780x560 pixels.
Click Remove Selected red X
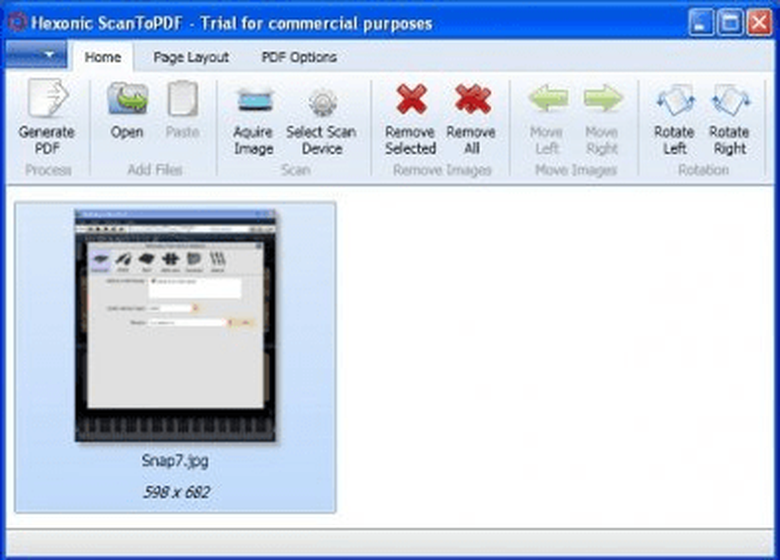tap(411, 99)
